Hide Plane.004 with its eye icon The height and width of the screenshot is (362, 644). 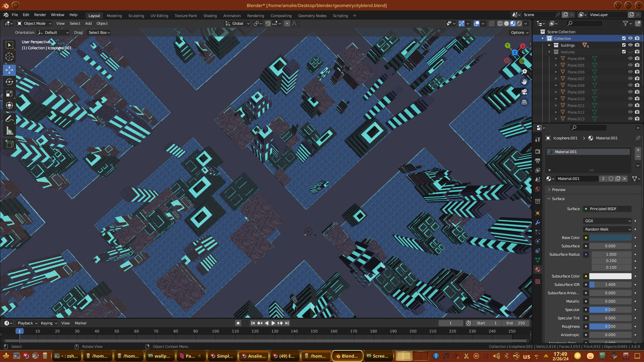pos(630,58)
